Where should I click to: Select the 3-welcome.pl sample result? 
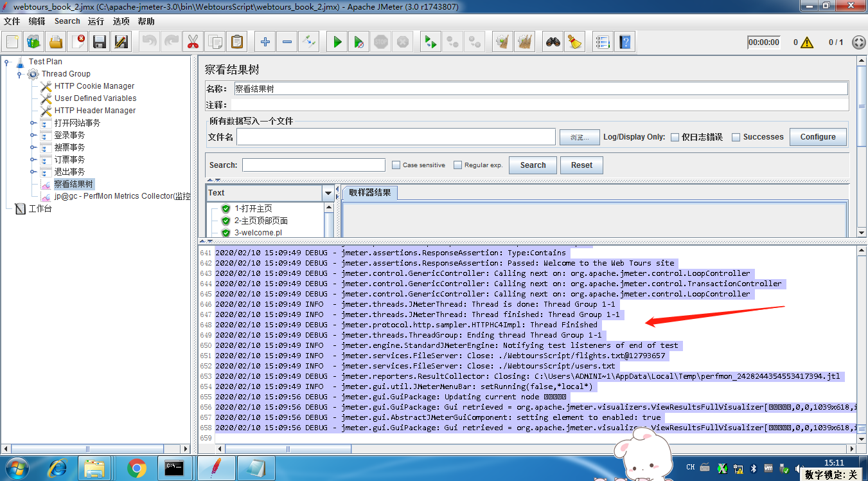tap(258, 233)
